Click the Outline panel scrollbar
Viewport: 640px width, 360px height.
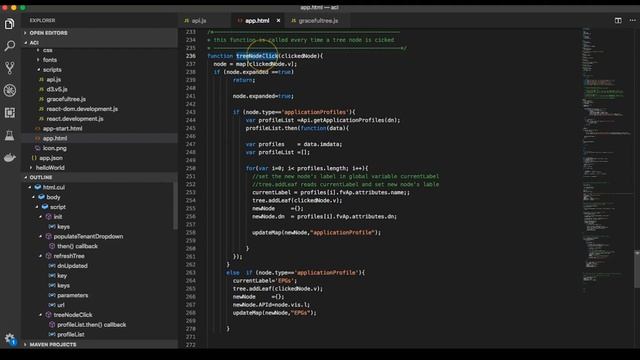[175, 205]
